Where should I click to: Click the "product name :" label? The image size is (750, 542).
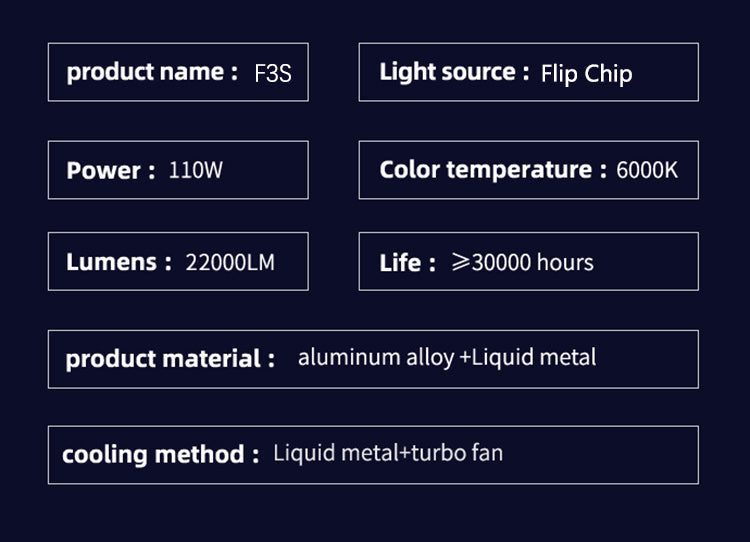click(152, 72)
